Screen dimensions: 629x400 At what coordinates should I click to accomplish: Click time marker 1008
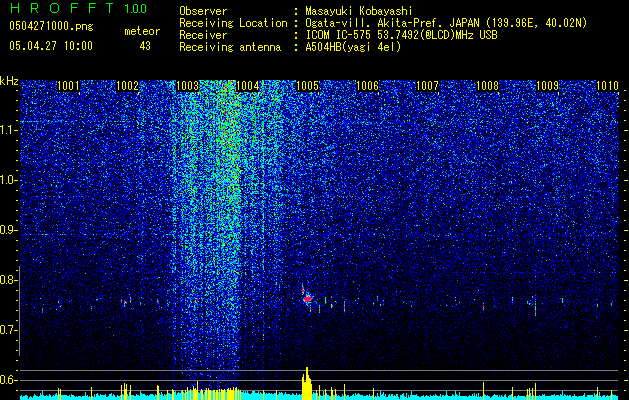[x=487, y=86]
